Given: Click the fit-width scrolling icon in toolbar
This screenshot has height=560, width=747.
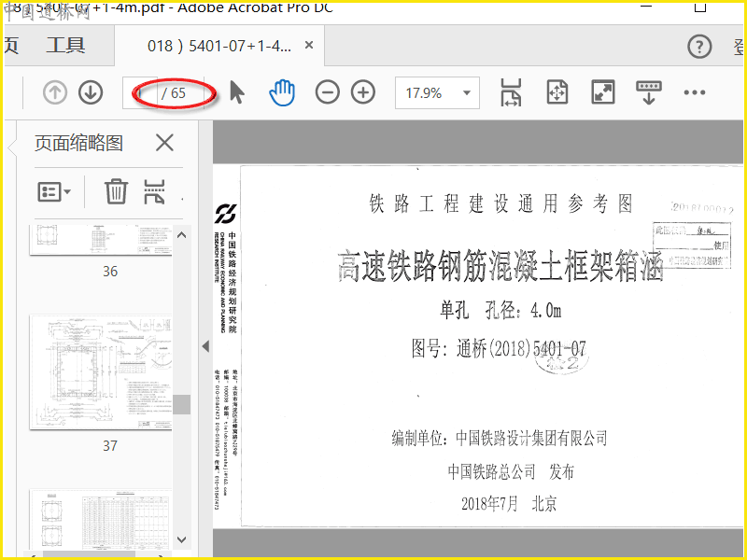Looking at the screenshot, I should 511,92.
